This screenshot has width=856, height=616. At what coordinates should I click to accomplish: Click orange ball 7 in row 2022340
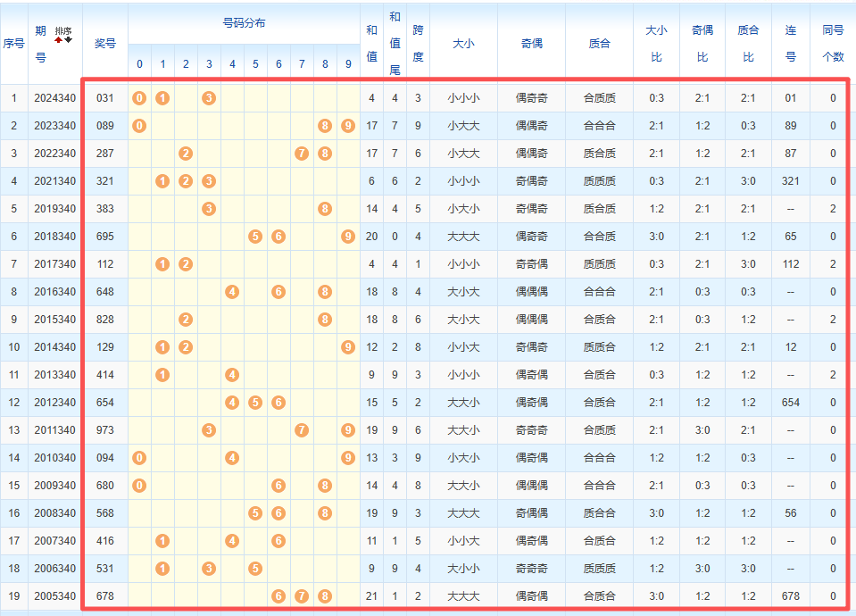[302, 154]
